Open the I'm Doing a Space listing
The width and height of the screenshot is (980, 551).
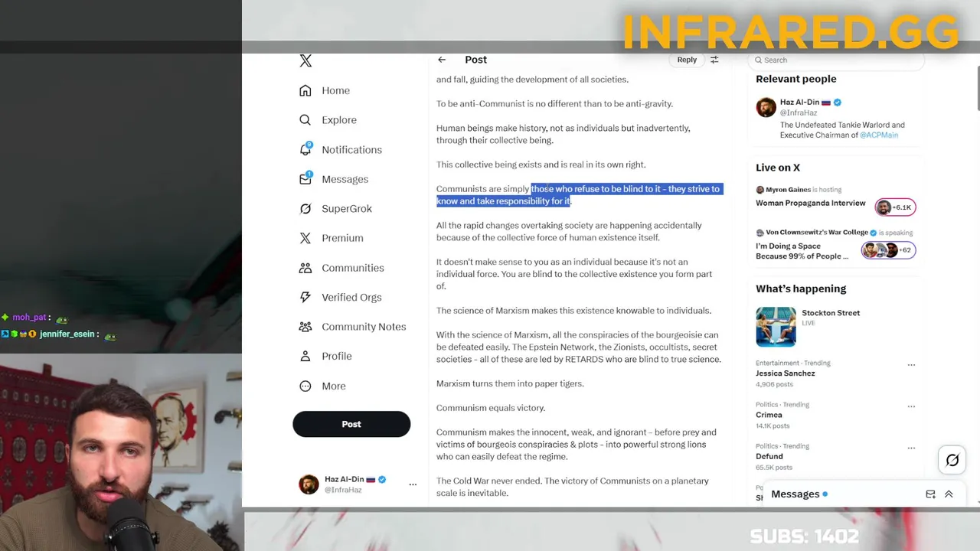click(802, 251)
